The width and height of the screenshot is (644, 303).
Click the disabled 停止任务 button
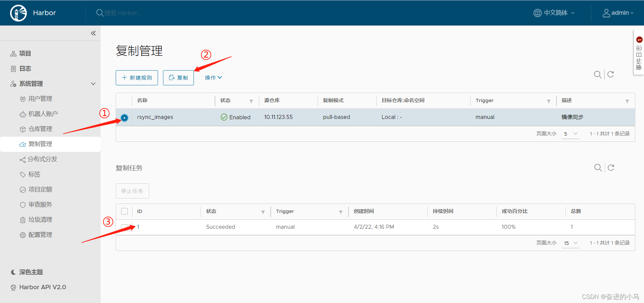[132, 191]
